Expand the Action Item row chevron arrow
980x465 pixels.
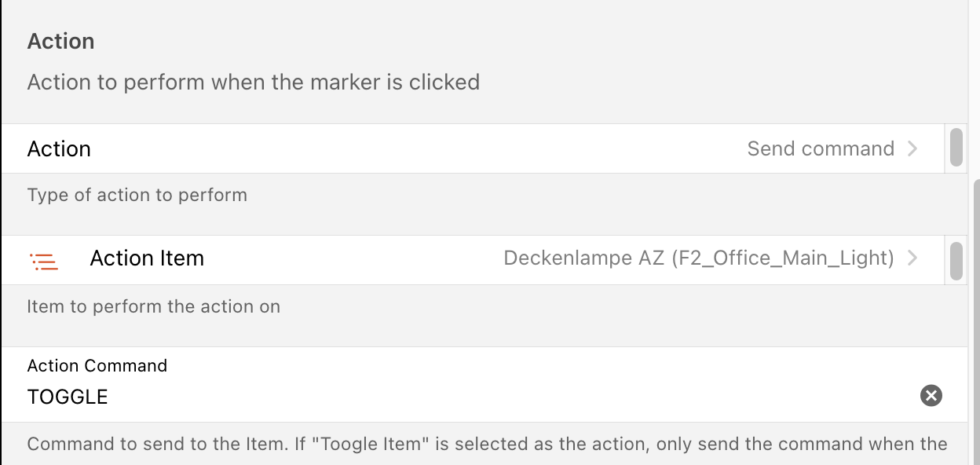coord(912,258)
